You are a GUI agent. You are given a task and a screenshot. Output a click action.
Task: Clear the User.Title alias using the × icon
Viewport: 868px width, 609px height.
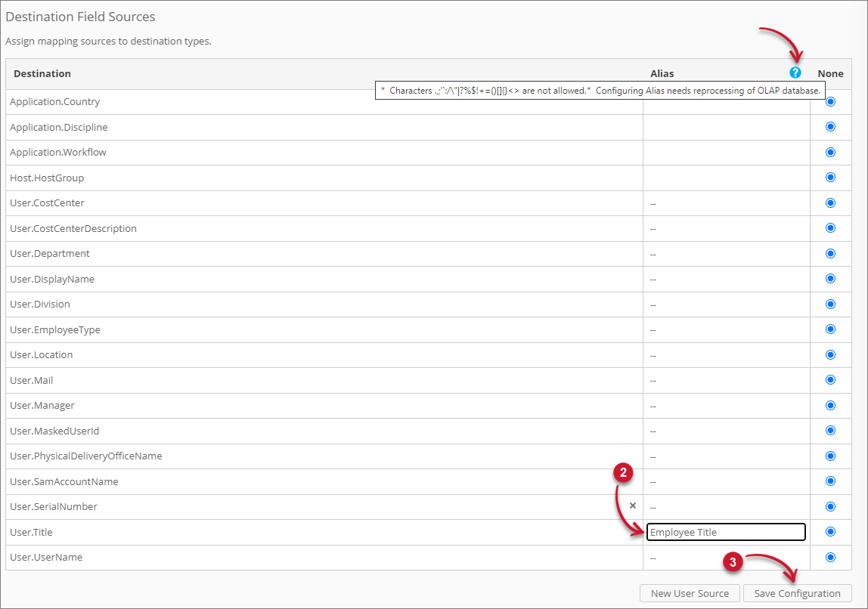(x=632, y=505)
